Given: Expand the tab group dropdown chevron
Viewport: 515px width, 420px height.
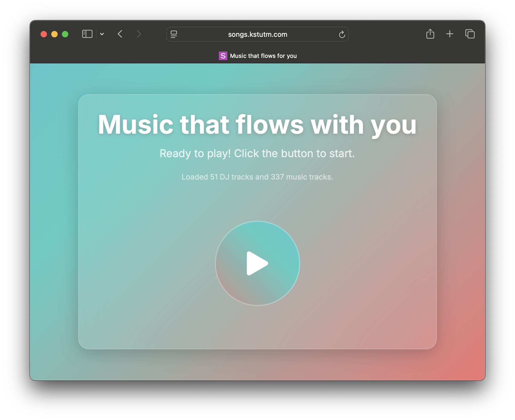Looking at the screenshot, I should tap(102, 34).
